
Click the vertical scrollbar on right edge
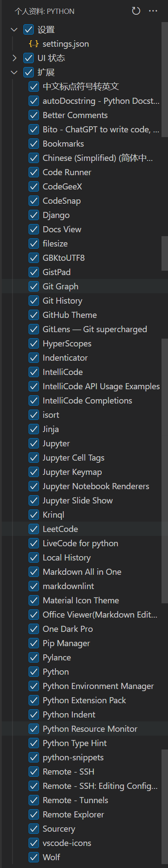tap(165, 80)
